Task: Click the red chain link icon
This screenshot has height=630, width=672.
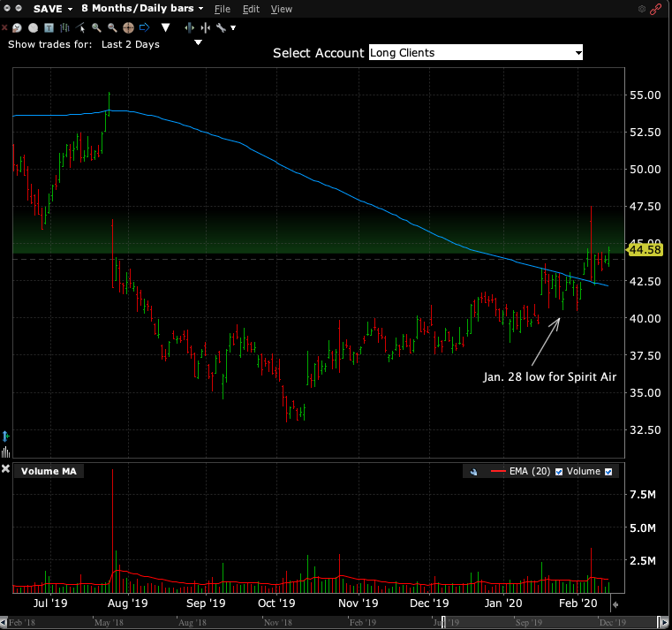Action: 656,9
